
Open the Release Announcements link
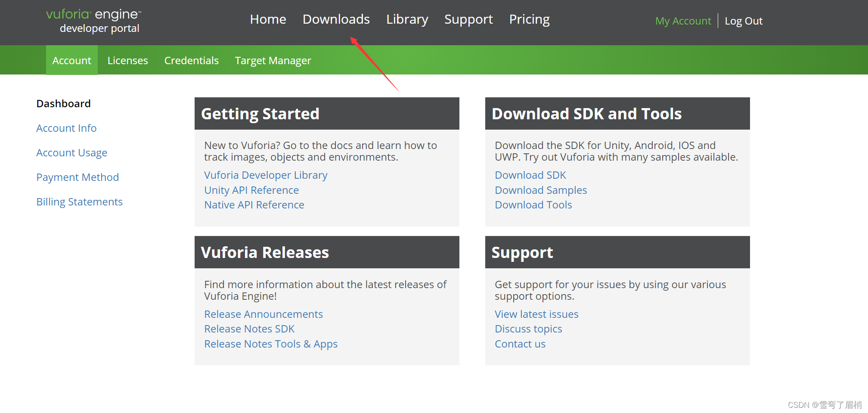pyautogui.click(x=263, y=314)
